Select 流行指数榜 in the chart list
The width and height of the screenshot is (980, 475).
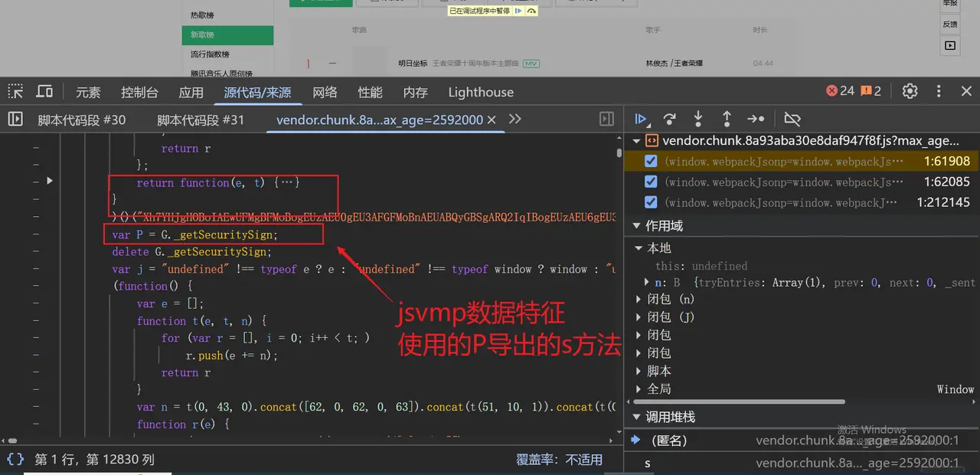pyautogui.click(x=210, y=54)
